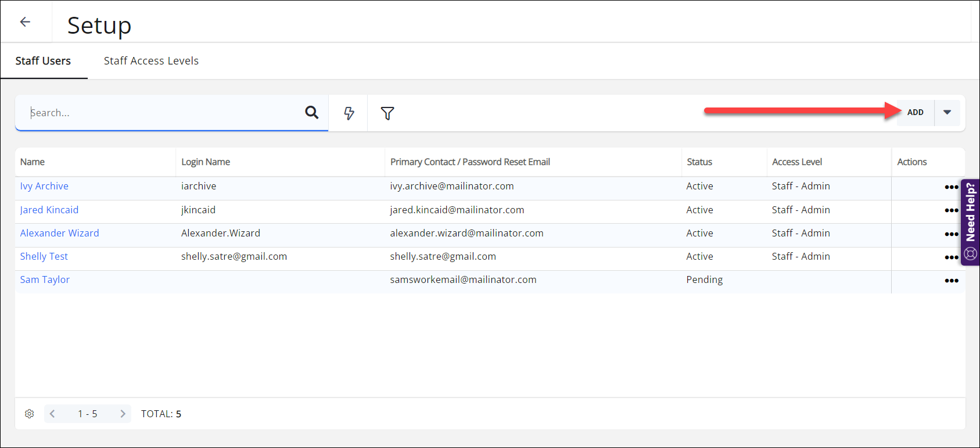Open actions menu for Sam Taylor
This screenshot has width=980, height=448.
tap(952, 281)
